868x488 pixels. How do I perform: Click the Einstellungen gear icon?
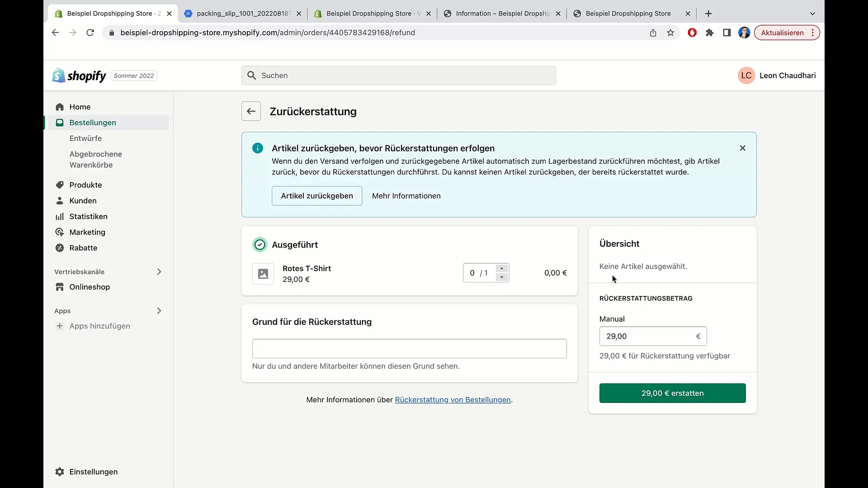(x=60, y=472)
